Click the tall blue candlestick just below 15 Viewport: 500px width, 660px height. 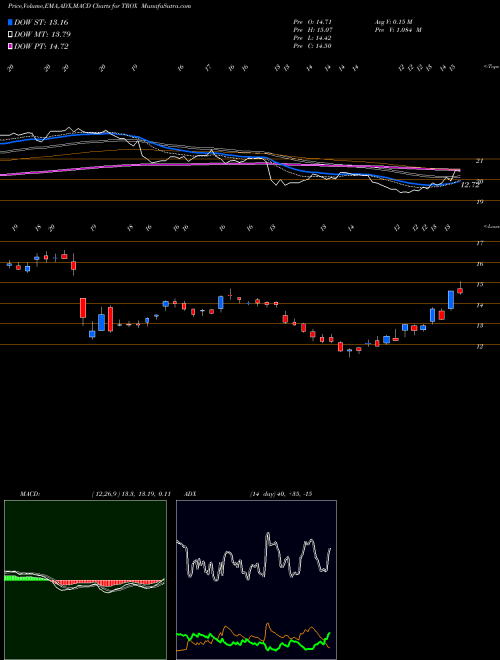click(451, 300)
